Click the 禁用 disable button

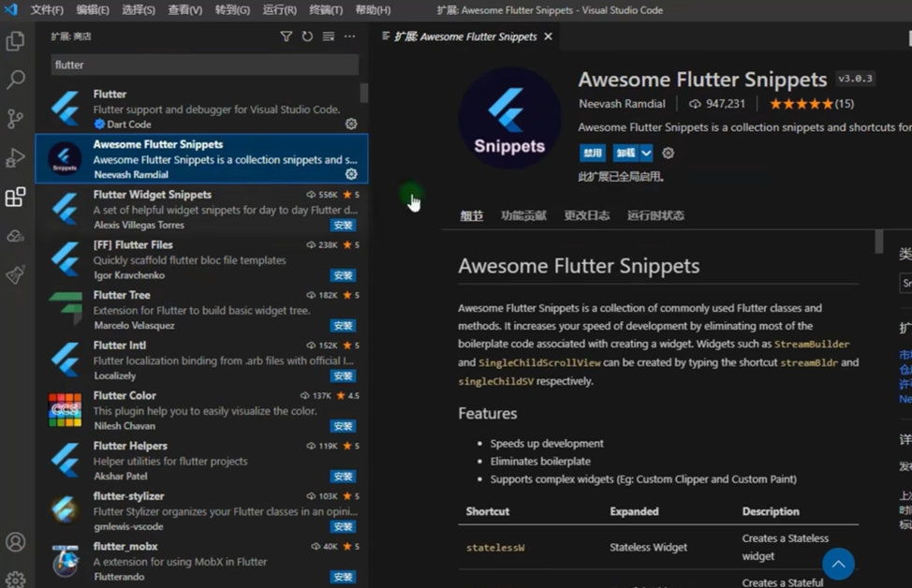click(593, 153)
